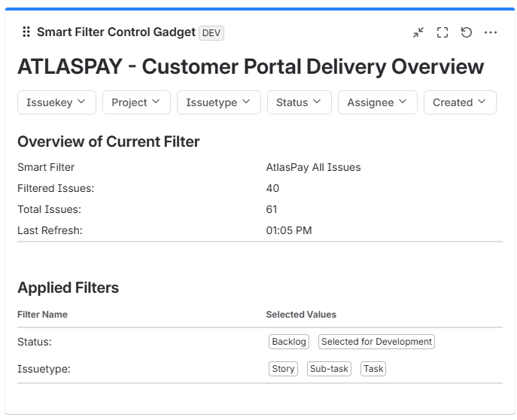Select the Sub-task issuetype tag
Image resolution: width=517 pixels, height=420 pixels.
[x=329, y=369]
